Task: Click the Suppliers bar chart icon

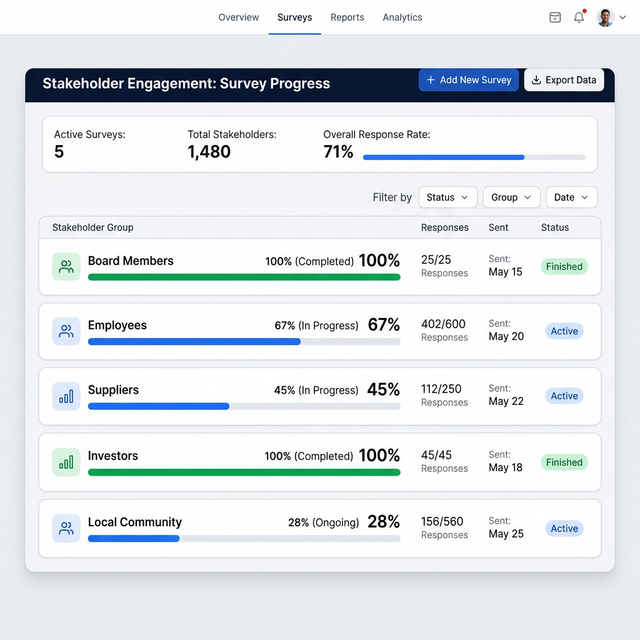Action: click(x=66, y=396)
